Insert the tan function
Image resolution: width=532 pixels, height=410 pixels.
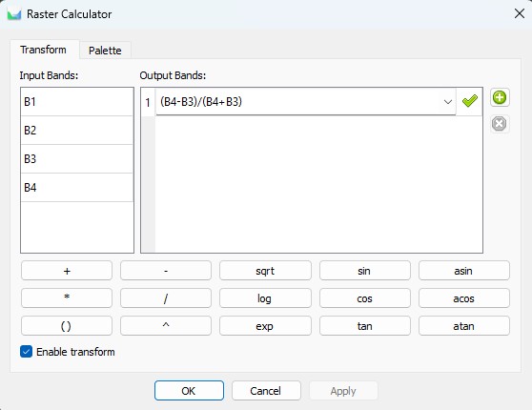pos(365,326)
